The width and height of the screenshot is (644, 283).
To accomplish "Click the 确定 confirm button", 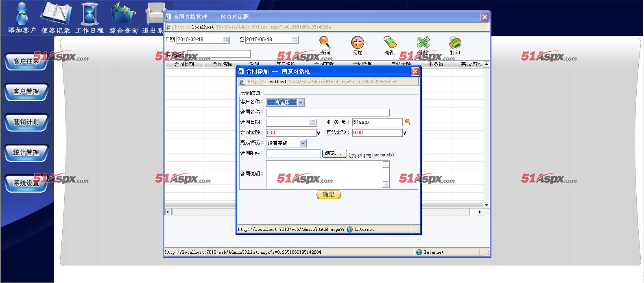I will (x=329, y=195).
